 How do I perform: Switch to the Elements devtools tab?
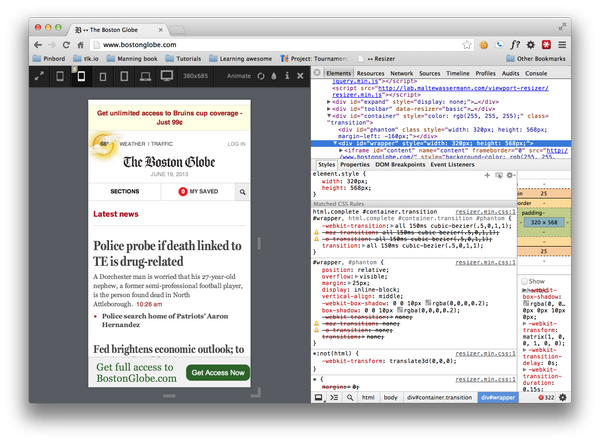point(338,73)
